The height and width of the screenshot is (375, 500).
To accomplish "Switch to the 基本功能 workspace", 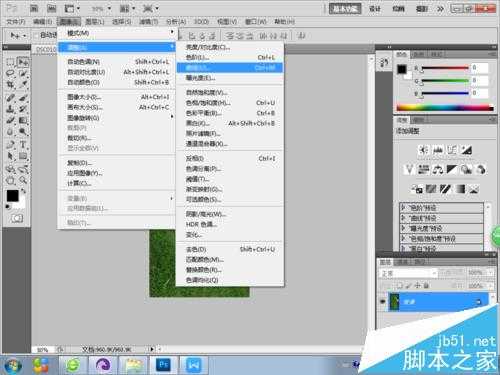I will [x=345, y=9].
